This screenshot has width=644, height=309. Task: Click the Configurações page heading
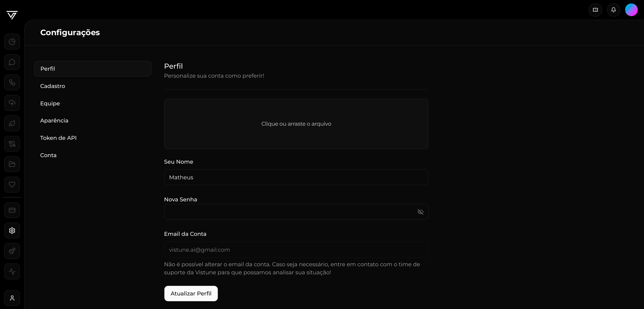70,32
